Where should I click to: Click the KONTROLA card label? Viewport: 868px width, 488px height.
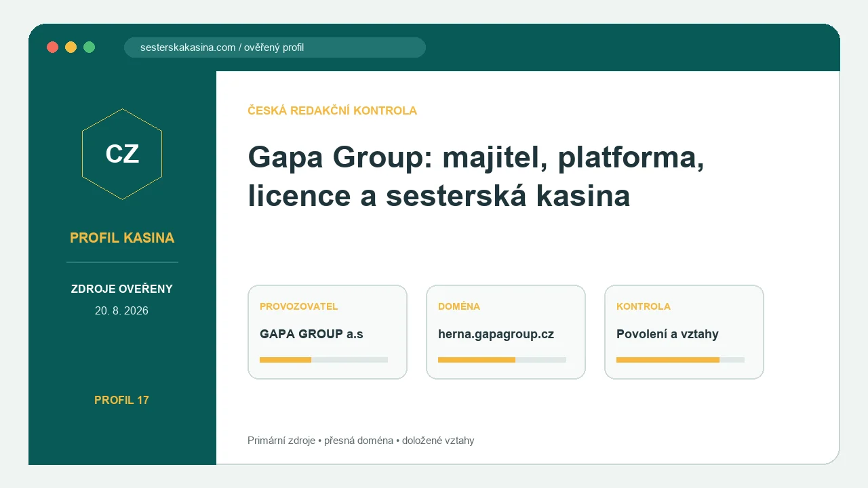click(x=644, y=306)
